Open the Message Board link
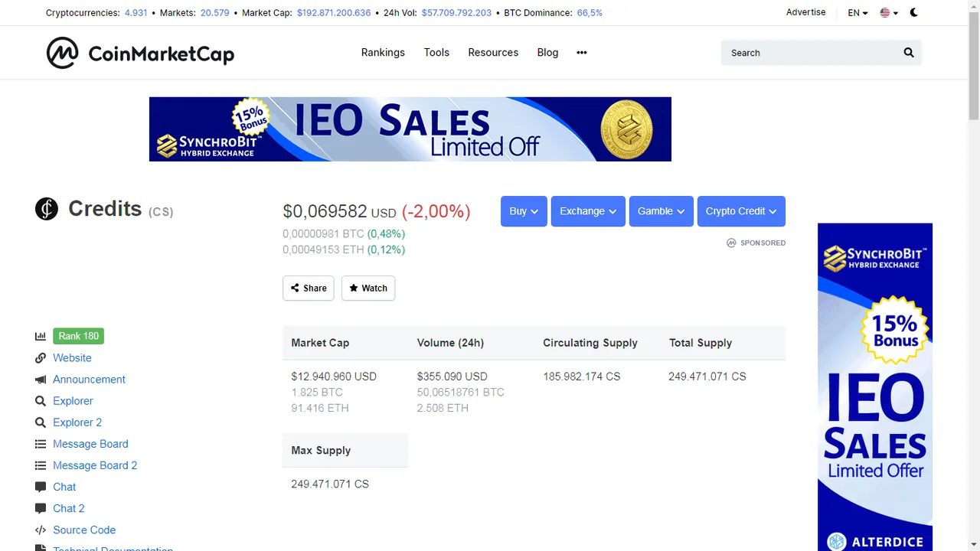This screenshot has width=980, height=551. (x=90, y=443)
